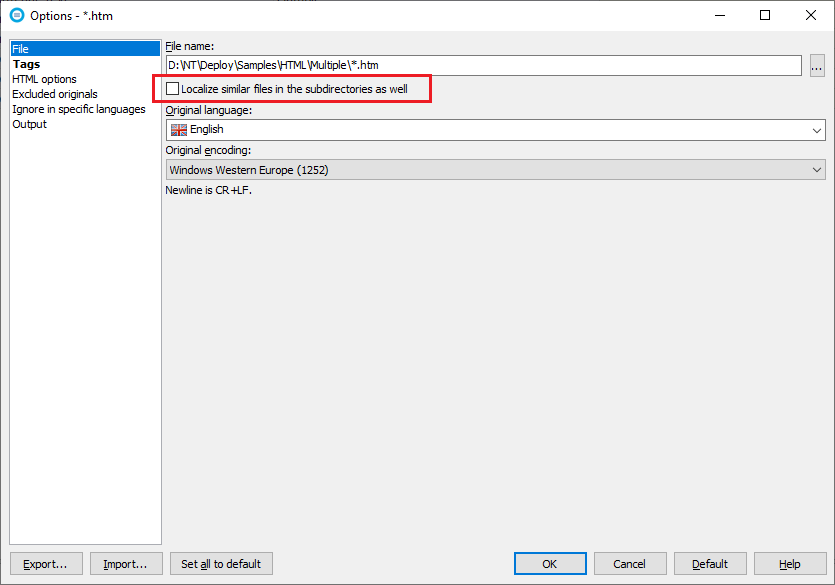
Task: Go to the Output options page
Action: (29, 124)
